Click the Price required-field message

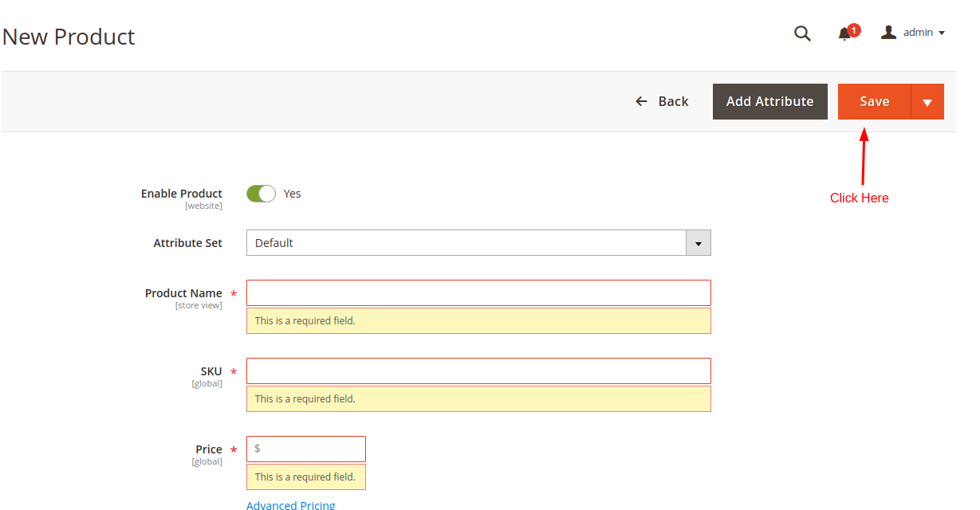click(306, 477)
